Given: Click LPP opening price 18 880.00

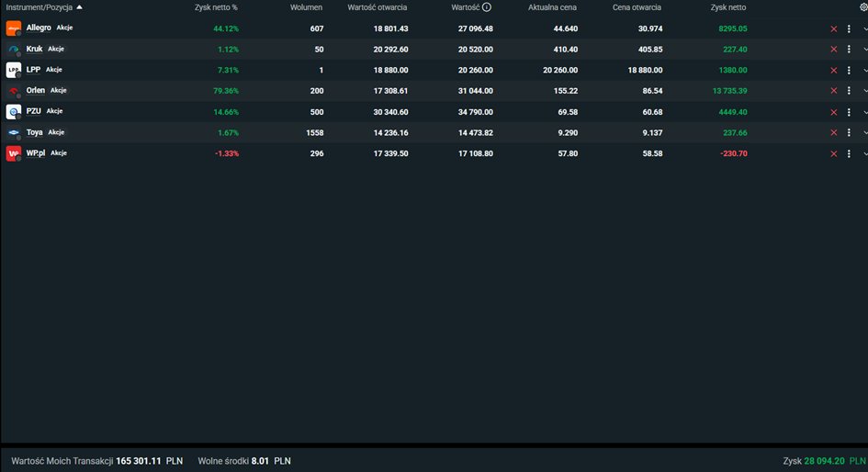Looking at the screenshot, I should coord(645,71).
